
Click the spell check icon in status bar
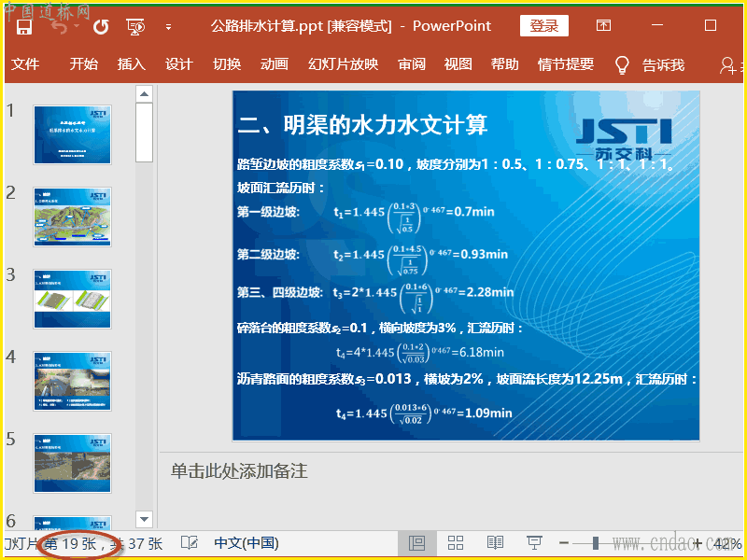190,543
